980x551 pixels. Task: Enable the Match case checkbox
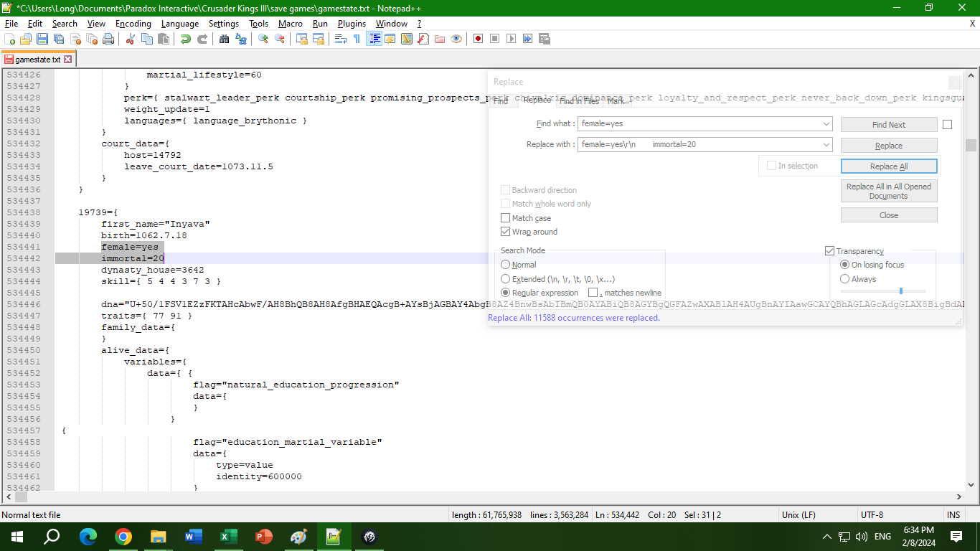(505, 218)
